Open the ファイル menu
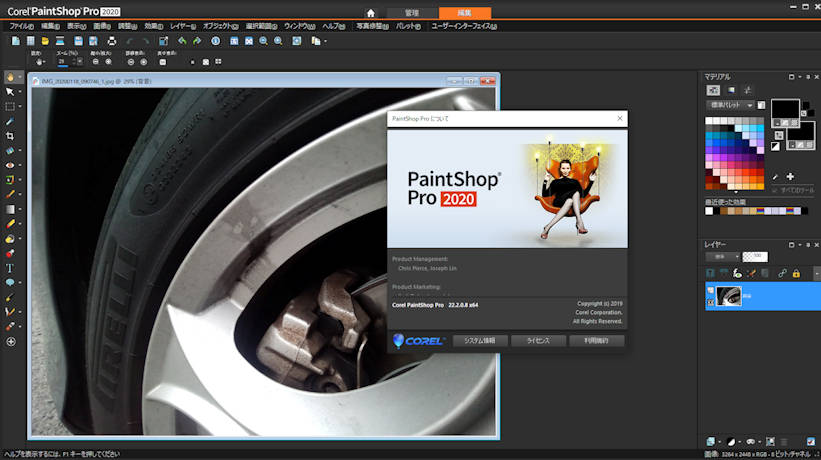 (20, 26)
